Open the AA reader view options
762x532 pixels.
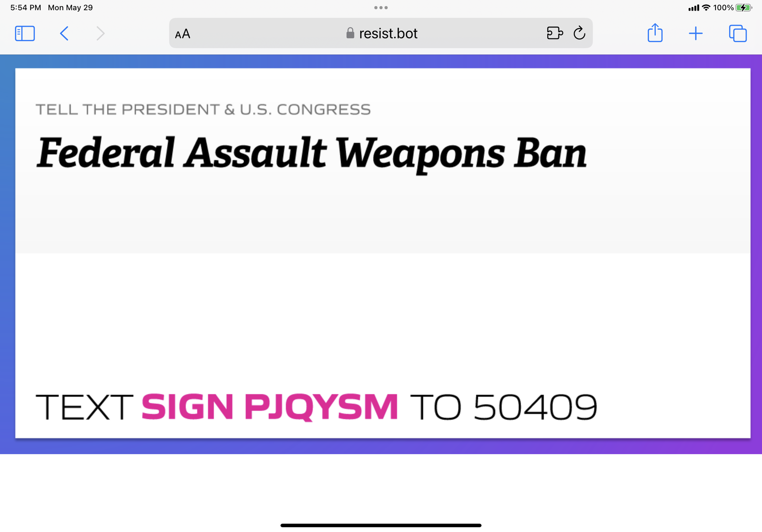182,34
